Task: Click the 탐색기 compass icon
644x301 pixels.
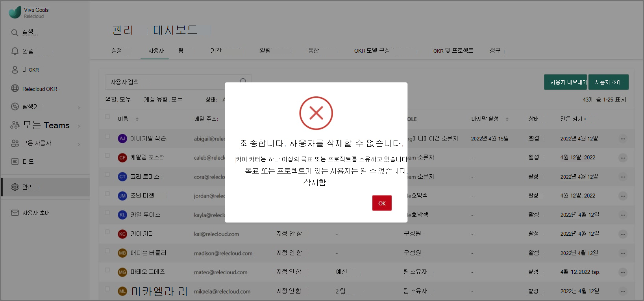Action: [x=15, y=106]
